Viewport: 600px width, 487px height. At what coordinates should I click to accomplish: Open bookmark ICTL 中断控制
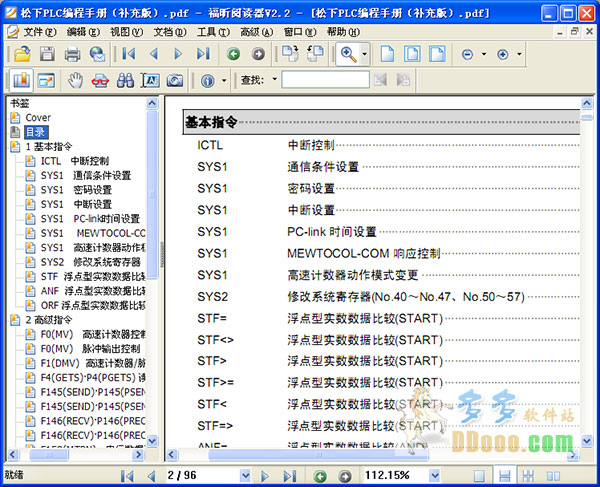[x=75, y=161]
